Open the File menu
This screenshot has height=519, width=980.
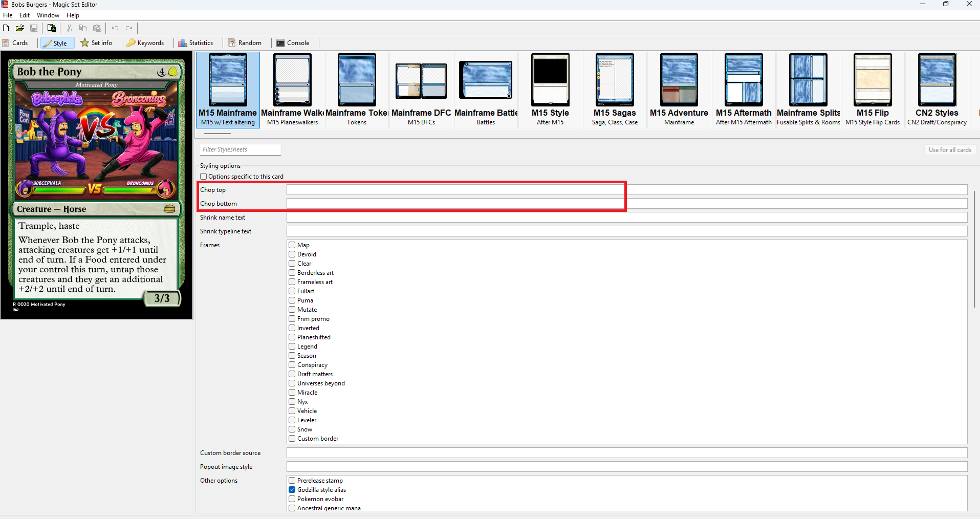point(8,15)
